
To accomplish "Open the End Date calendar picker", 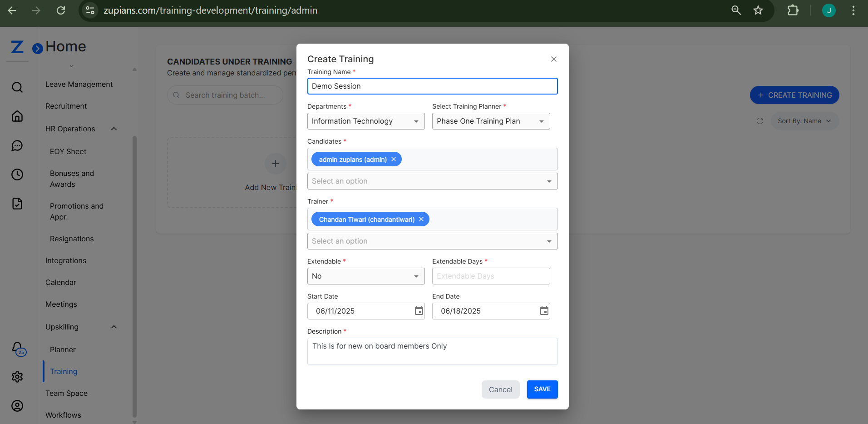I will pos(543,311).
